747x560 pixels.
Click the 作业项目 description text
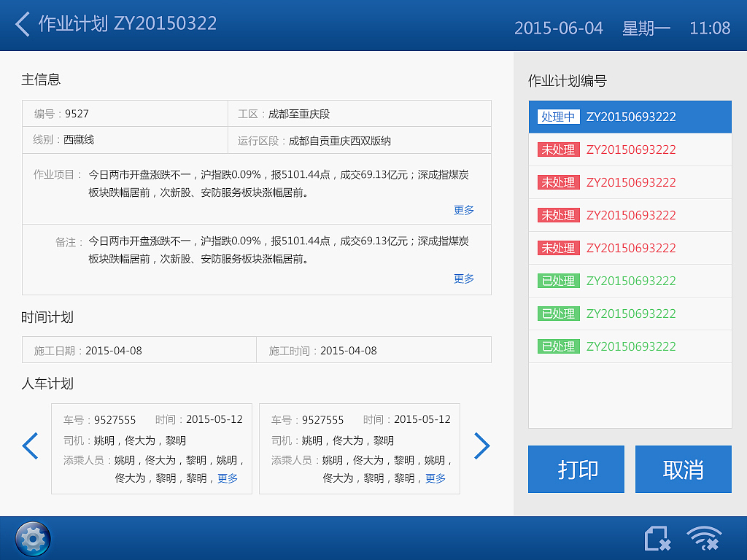click(278, 183)
